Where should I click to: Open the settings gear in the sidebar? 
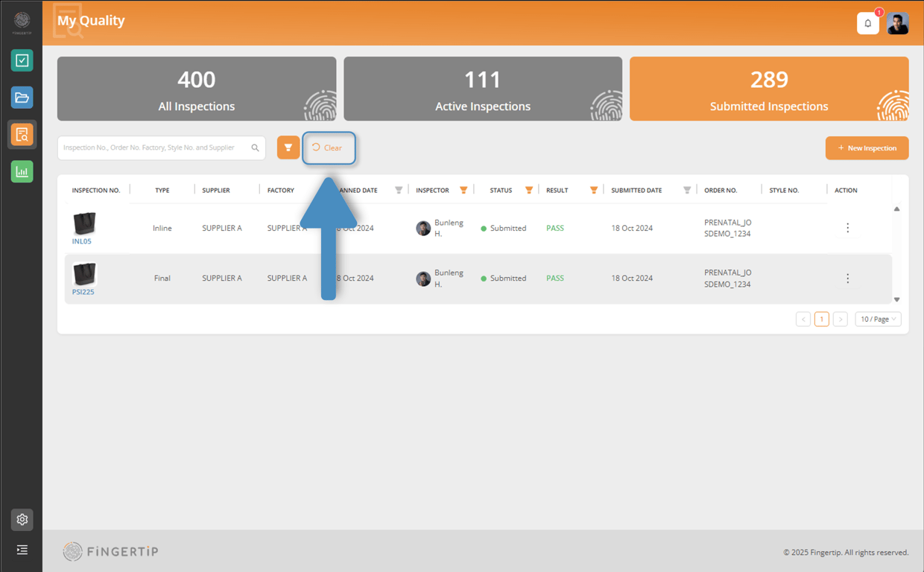click(x=22, y=520)
